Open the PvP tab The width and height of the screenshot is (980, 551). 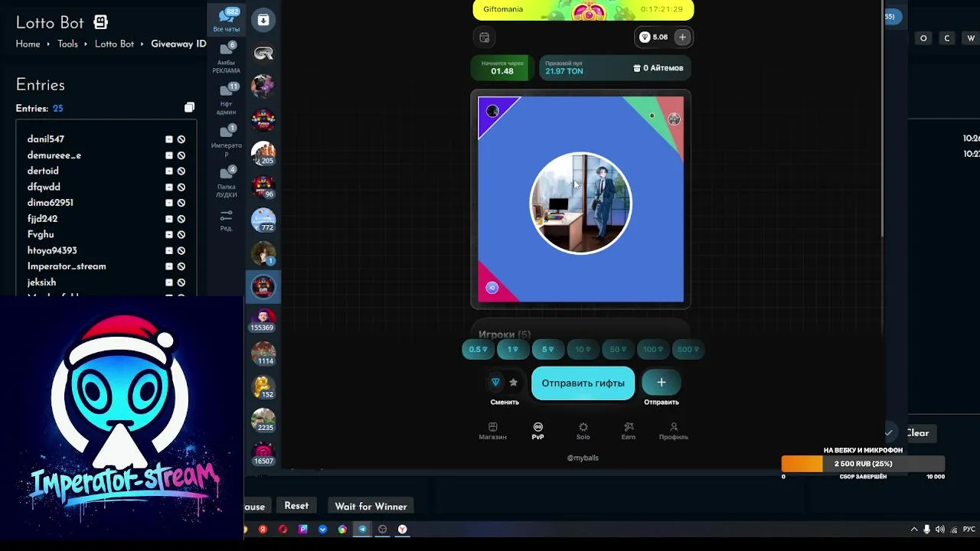537,431
